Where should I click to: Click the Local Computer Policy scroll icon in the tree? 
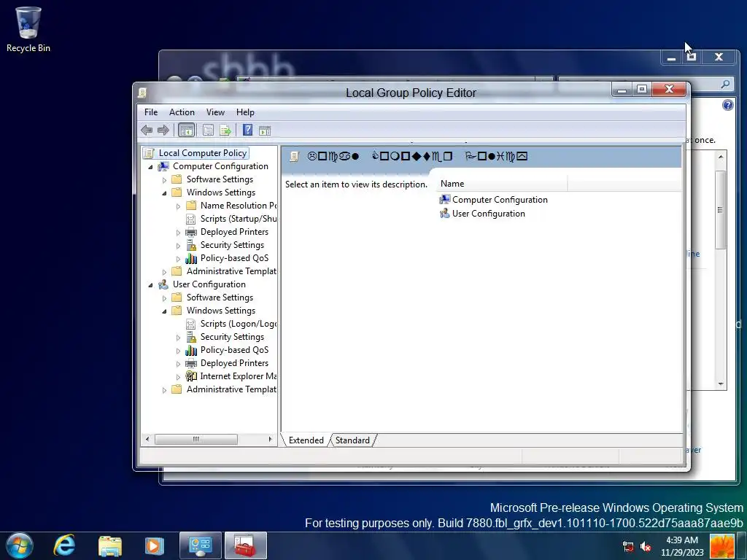point(149,153)
